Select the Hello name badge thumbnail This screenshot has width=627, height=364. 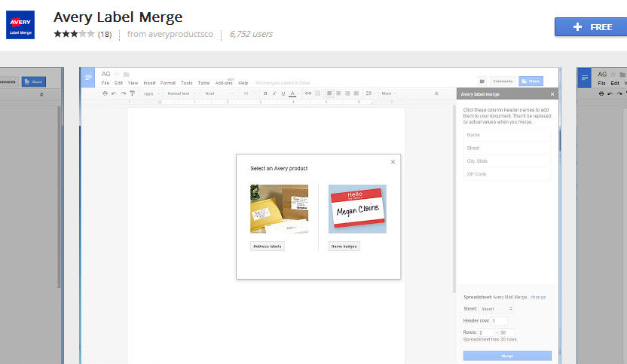pyautogui.click(x=357, y=209)
